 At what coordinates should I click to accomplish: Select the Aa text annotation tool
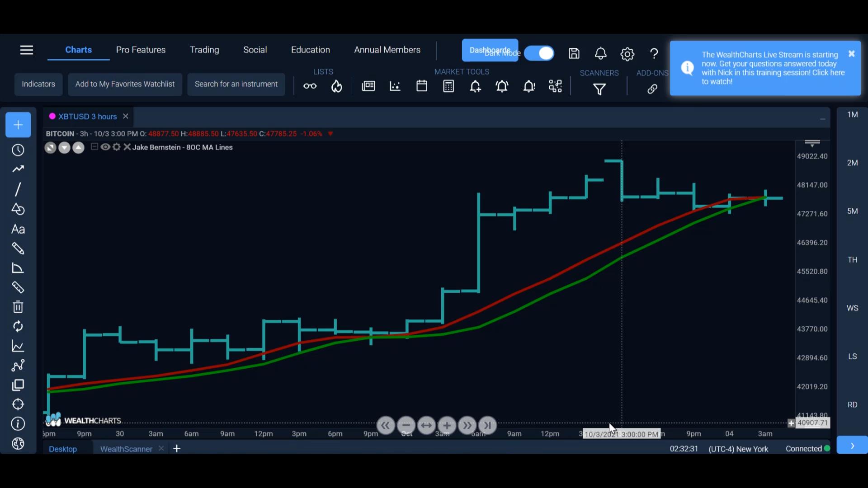coord(18,229)
